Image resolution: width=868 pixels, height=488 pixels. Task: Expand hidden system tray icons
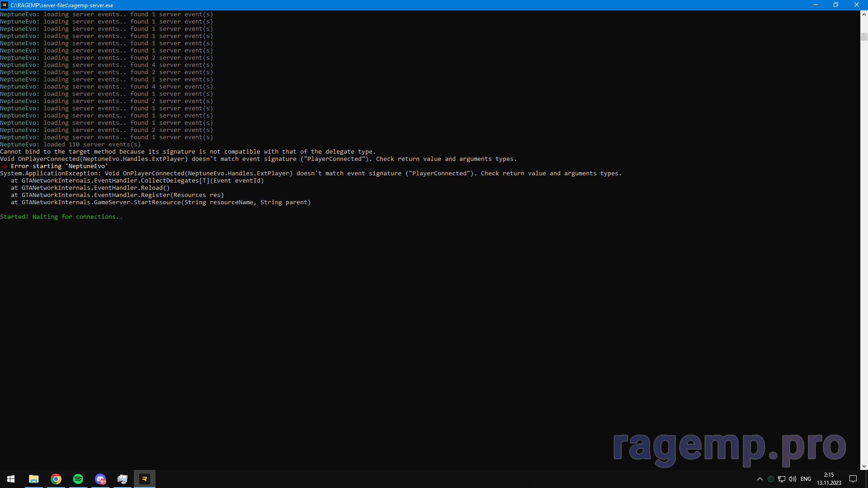(760, 479)
